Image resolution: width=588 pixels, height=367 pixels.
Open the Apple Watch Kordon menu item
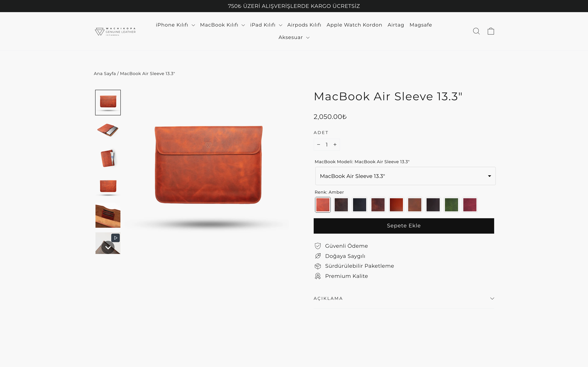(354, 25)
